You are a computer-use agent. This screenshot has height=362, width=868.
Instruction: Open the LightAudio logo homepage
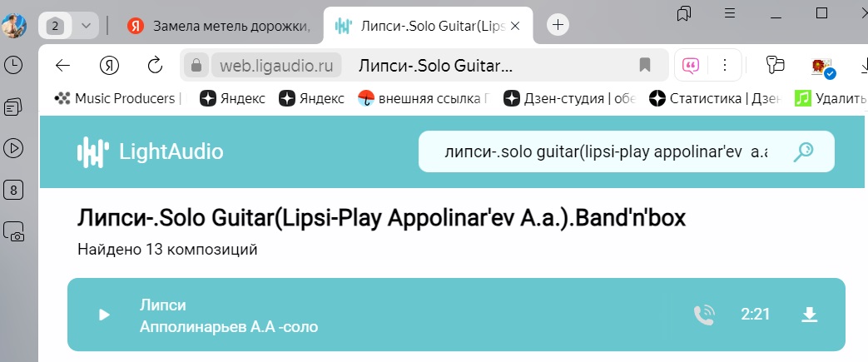(x=150, y=151)
